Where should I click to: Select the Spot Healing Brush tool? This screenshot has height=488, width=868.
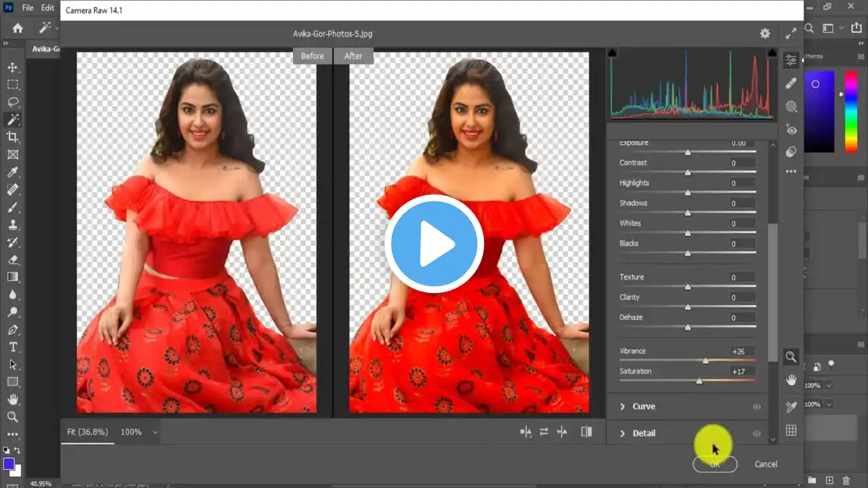click(x=13, y=190)
